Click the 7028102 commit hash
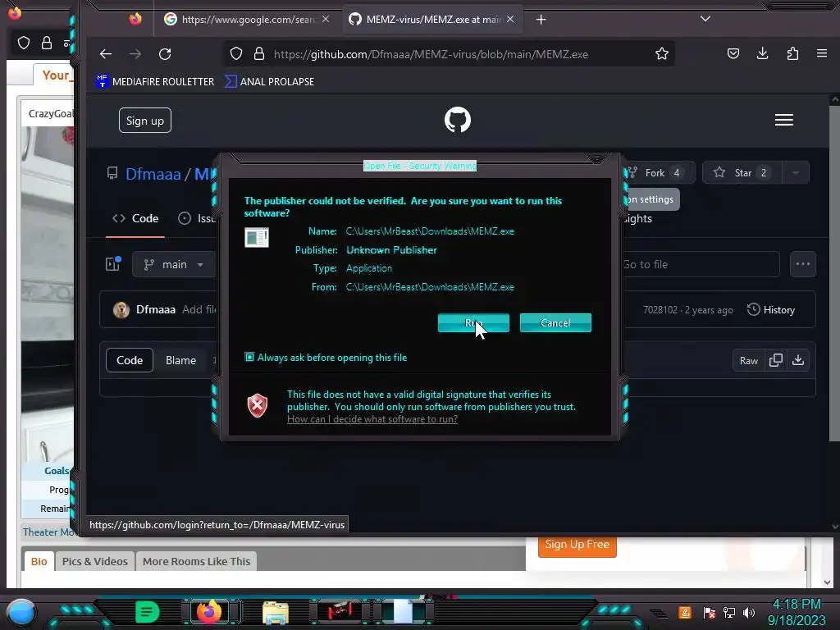Viewport: 840px width, 630px height. [x=660, y=310]
